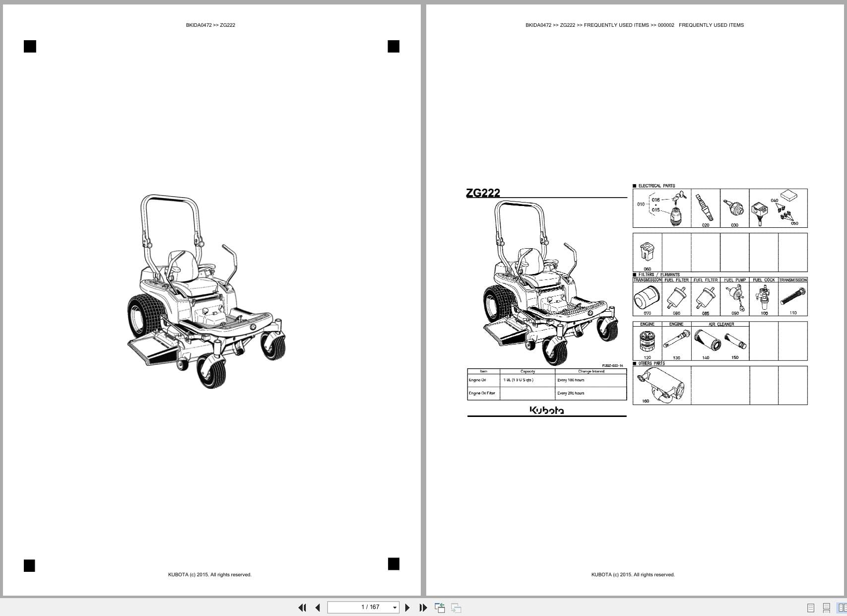
Task: Advance to the next page
Action: coord(407,607)
